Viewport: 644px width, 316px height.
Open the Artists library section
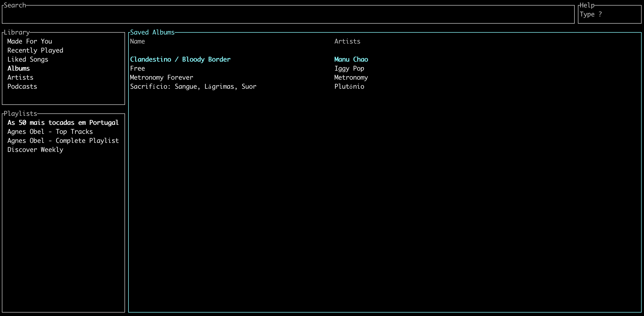coord(20,77)
